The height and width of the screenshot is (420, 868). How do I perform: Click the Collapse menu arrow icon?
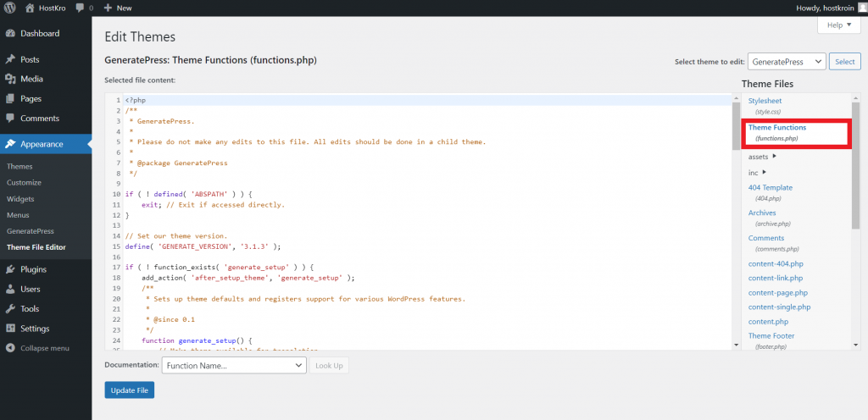10,348
